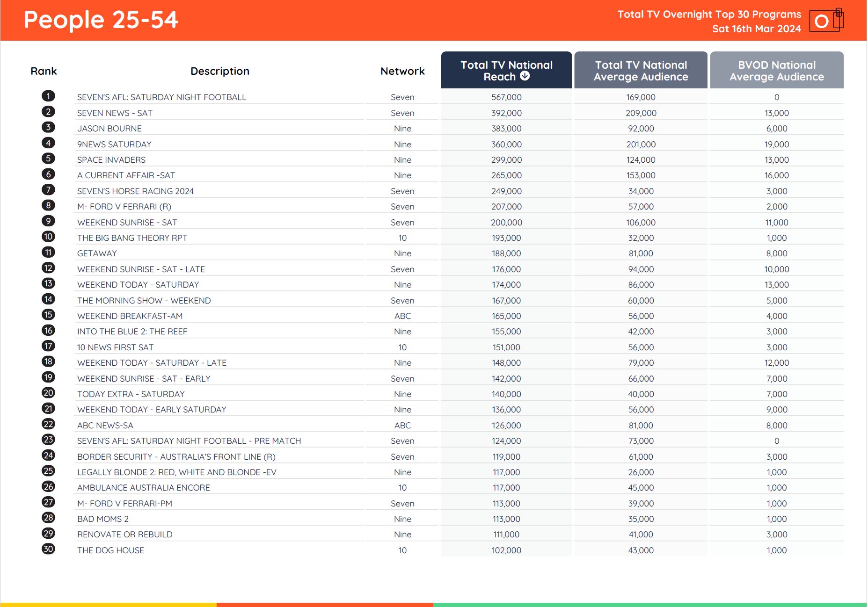Click the rank 30 circle badge

48,549
